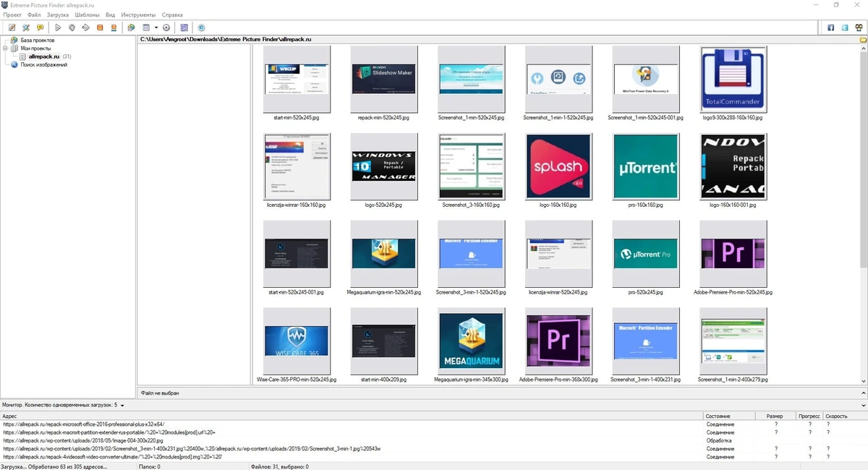Viewport: 868px width, 470px height.
Task: Click the blue help question icon
Action: [x=201, y=27]
